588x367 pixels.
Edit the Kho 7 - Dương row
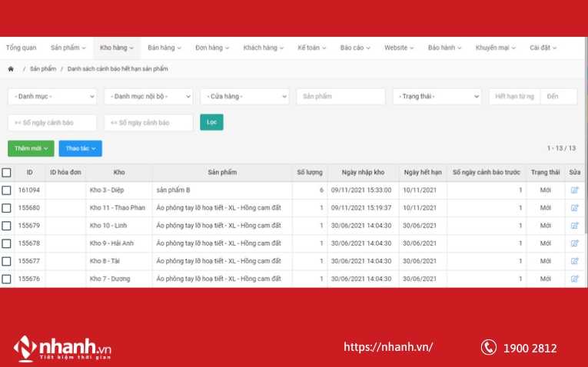tap(574, 279)
